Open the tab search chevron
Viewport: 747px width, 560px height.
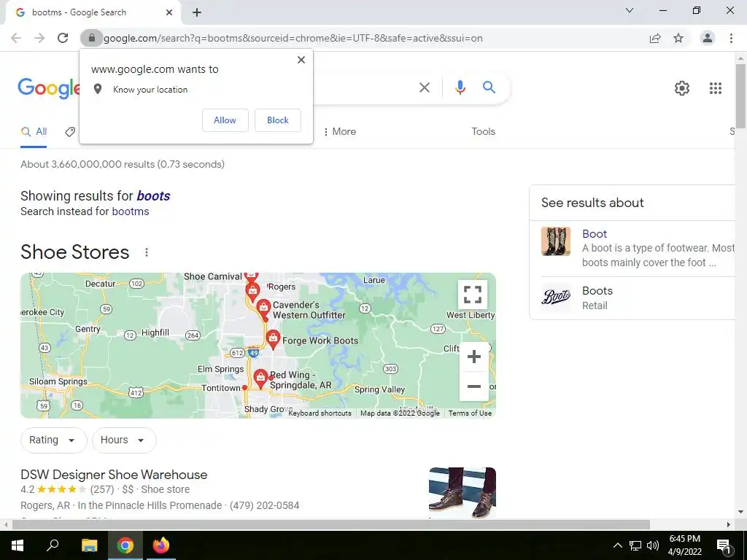(x=630, y=10)
